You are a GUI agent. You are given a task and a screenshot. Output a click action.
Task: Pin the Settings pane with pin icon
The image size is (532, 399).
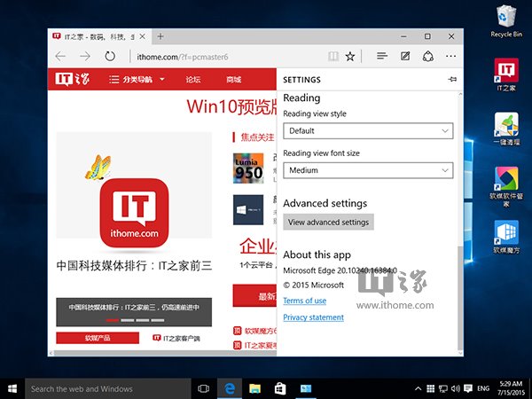[x=452, y=80]
